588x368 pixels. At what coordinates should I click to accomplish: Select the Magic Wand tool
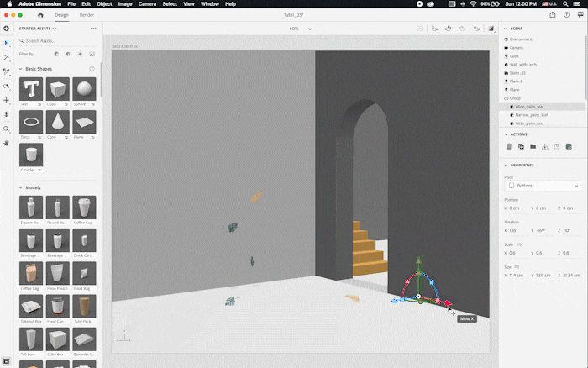[7, 57]
